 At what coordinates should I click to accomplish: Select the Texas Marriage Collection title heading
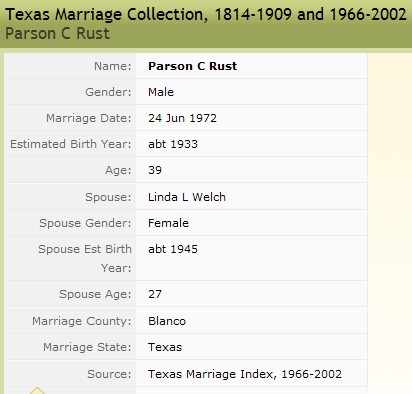(x=206, y=14)
